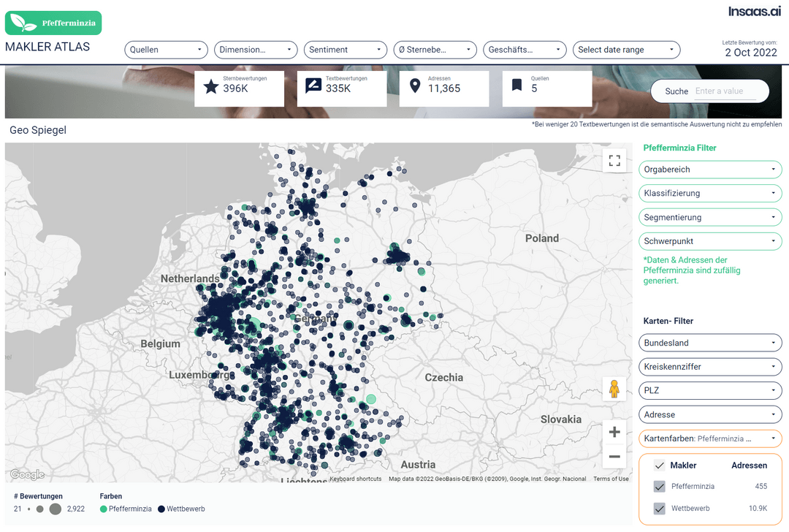Expand the Klassifizierung filter
This screenshot has height=532, width=789.
pyautogui.click(x=710, y=193)
